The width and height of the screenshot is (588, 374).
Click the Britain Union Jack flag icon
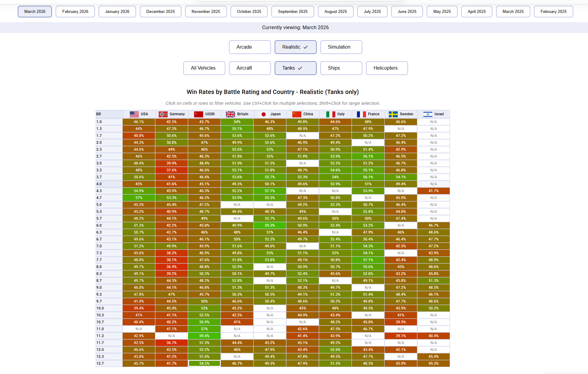coord(230,114)
